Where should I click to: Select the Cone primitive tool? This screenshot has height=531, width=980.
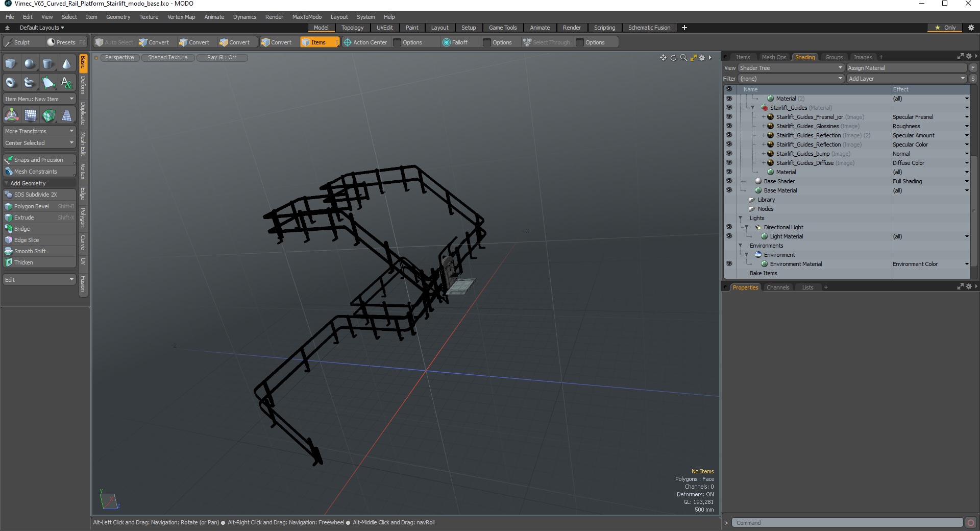(66, 64)
